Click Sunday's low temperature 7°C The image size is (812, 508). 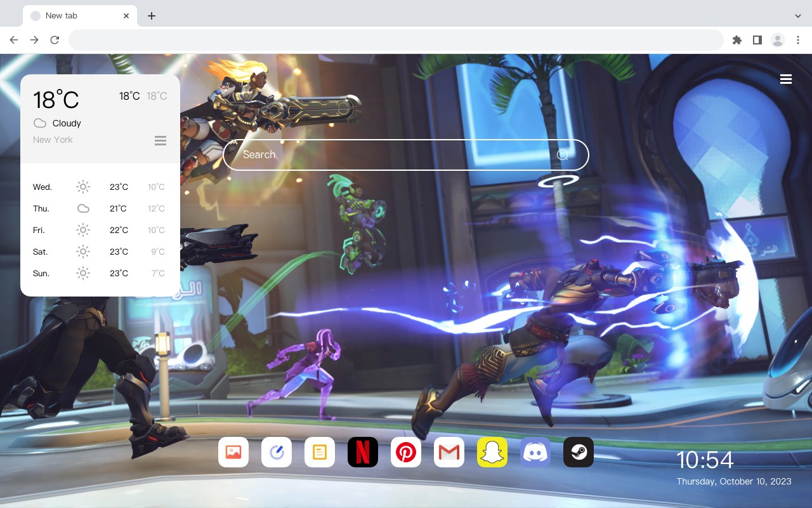tap(158, 273)
